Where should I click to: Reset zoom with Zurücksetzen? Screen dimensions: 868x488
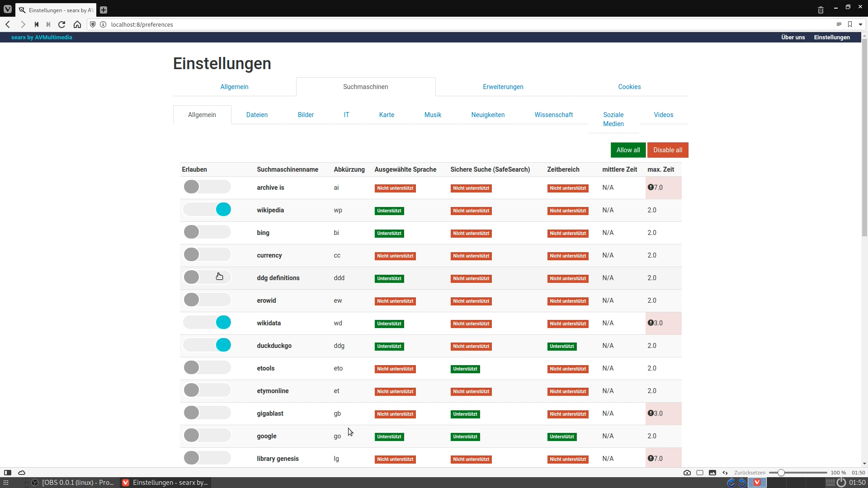(750, 473)
